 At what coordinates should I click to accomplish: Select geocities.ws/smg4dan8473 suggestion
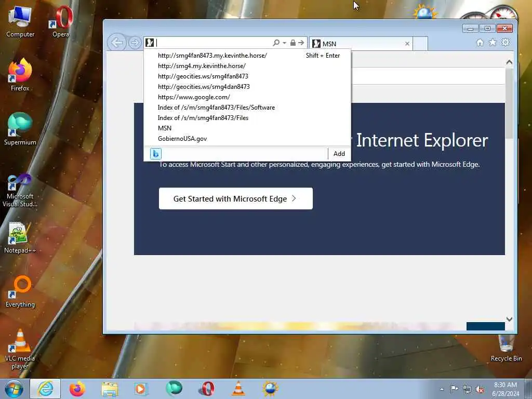point(247,87)
